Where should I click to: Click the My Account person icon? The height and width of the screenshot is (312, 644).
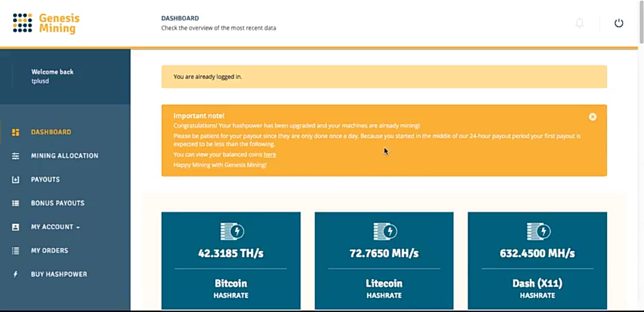pos(16,227)
